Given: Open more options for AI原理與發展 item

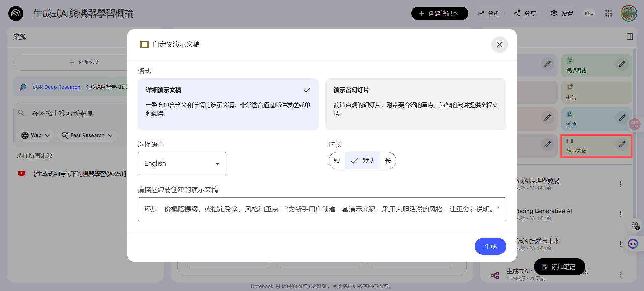Looking at the screenshot, I should click(620, 184).
